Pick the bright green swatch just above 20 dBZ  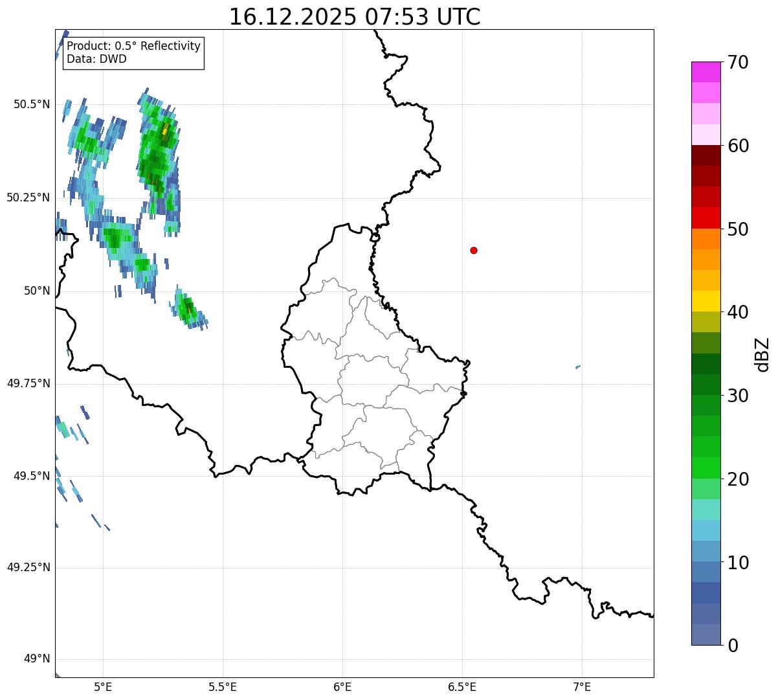coord(706,468)
